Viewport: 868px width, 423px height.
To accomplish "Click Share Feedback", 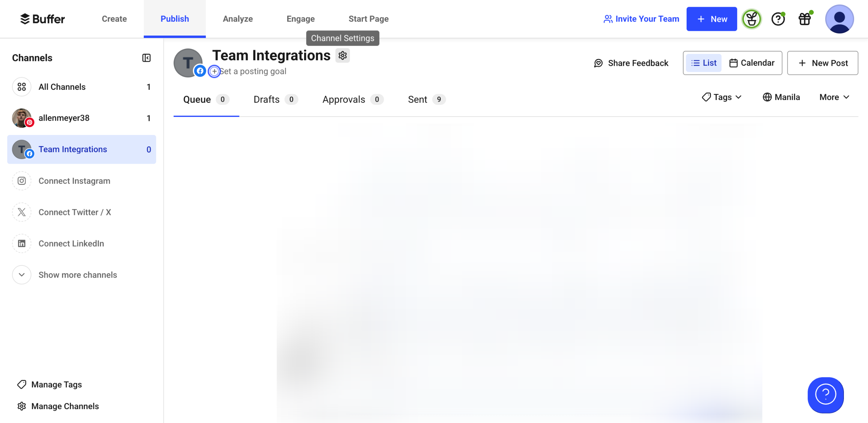I will pos(631,63).
